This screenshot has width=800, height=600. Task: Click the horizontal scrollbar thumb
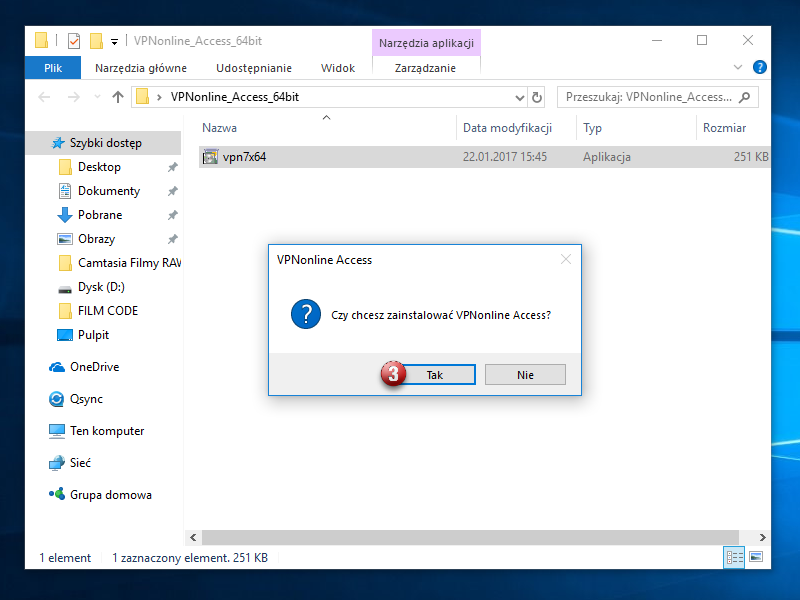click(x=470, y=537)
